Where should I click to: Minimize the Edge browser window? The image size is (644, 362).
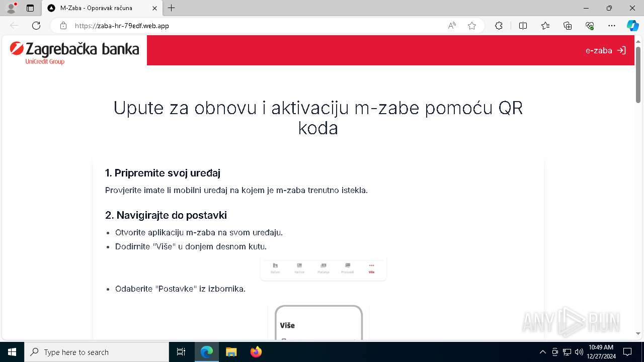point(586,8)
